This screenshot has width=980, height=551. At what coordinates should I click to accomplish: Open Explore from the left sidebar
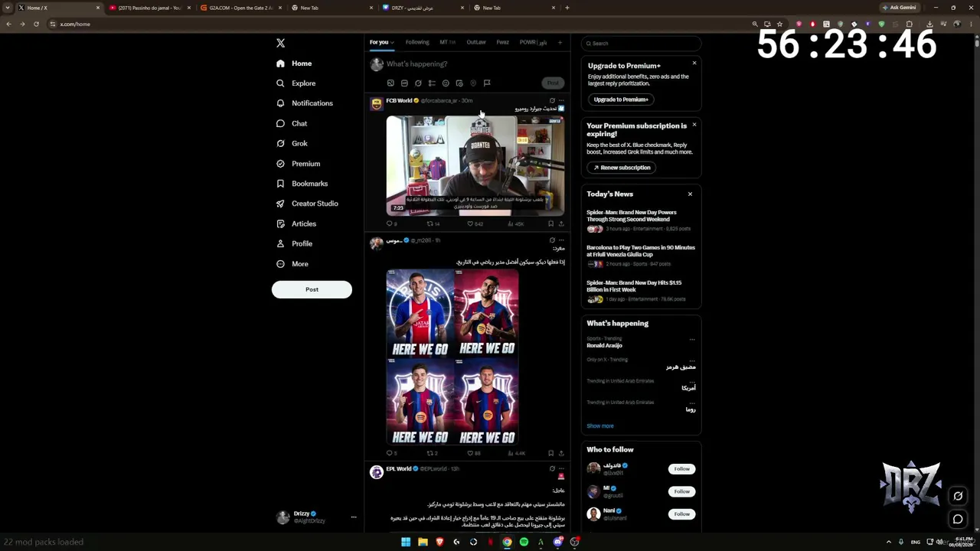coord(296,83)
